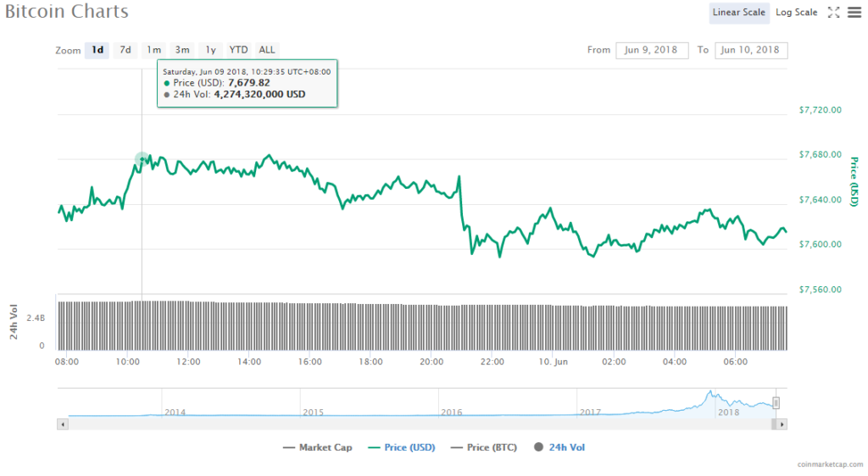Screen dimensions: 868x476
Task: Select the 1d zoom range
Action: (x=97, y=50)
